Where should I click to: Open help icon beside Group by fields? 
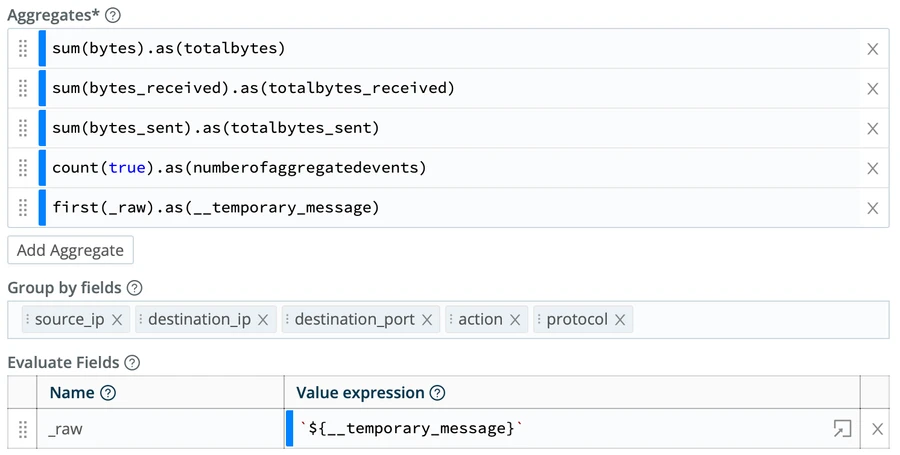[x=135, y=288]
